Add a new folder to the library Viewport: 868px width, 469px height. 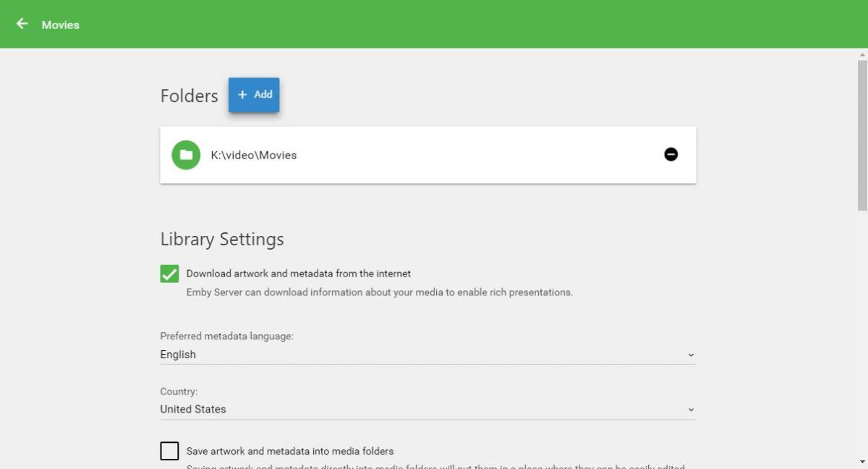click(x=254, y=95)
